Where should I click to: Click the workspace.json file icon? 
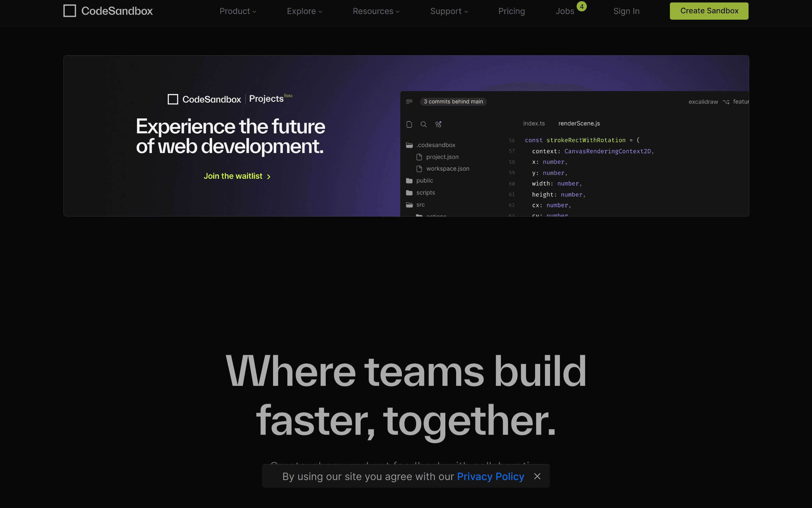[x=419, y=169]
